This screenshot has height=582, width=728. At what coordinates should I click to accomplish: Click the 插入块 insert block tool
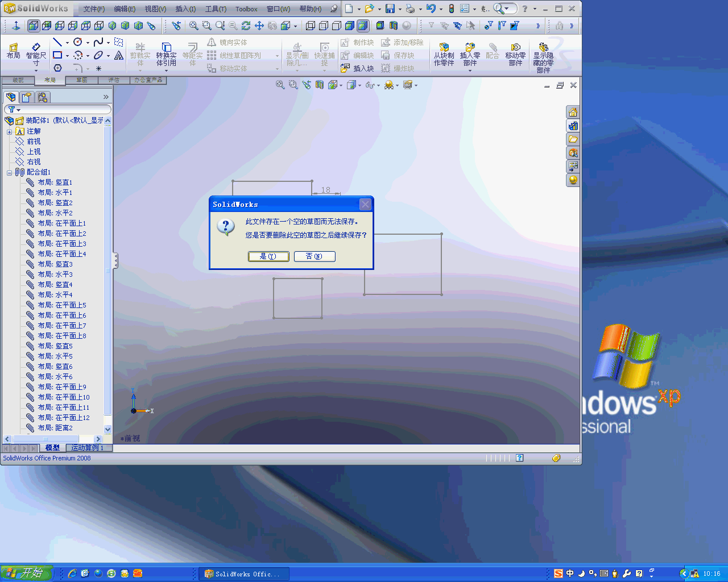(357, 68)
